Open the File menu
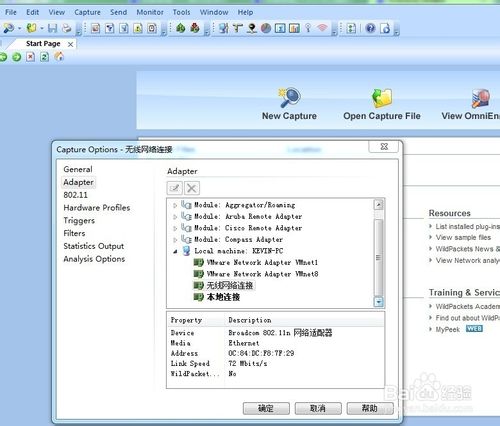The width and height of the screenshot is (500, 426). (x=11, y=12)
